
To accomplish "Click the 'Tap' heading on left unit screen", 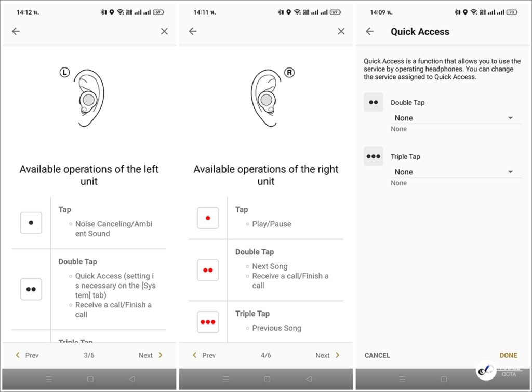I will tap(65, 210).
